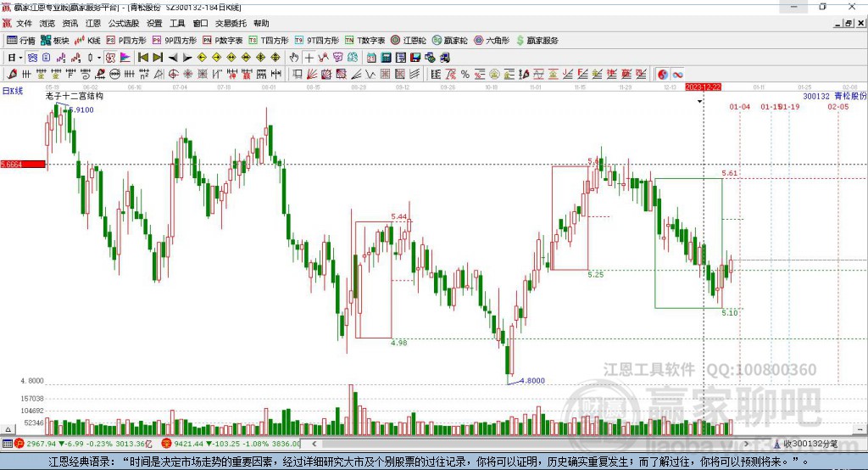Click the 2023-12-22 date marker
The height and width of the screenshot is (470, 868).
(x=703, y=87)
